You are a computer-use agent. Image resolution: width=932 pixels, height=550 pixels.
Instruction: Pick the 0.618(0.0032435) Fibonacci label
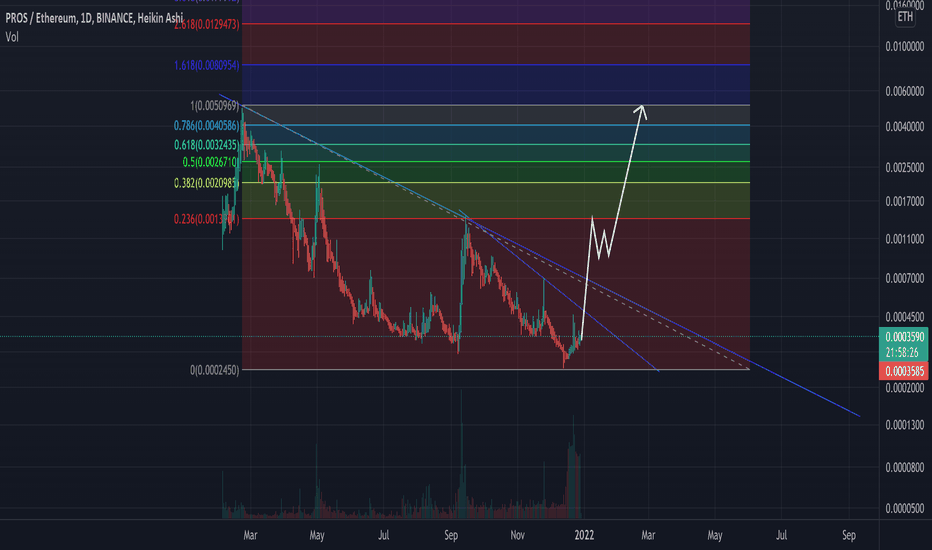click(x=206, y=145)
